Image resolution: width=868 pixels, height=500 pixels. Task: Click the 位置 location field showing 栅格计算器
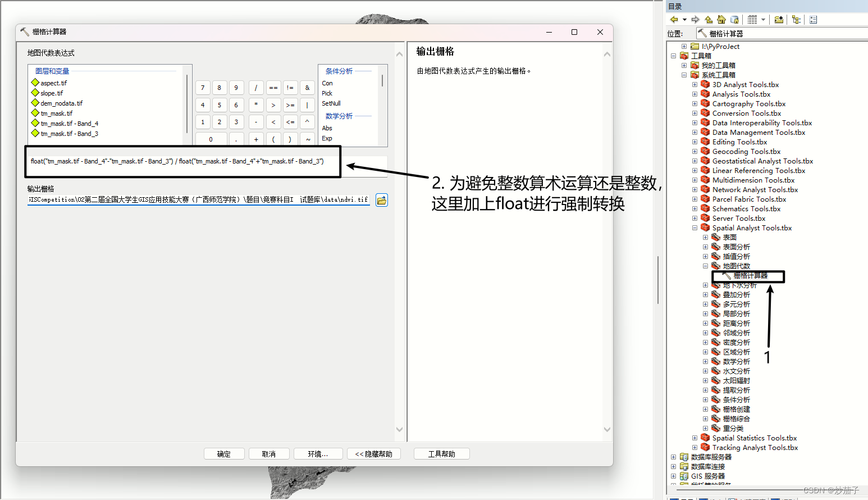782,34
